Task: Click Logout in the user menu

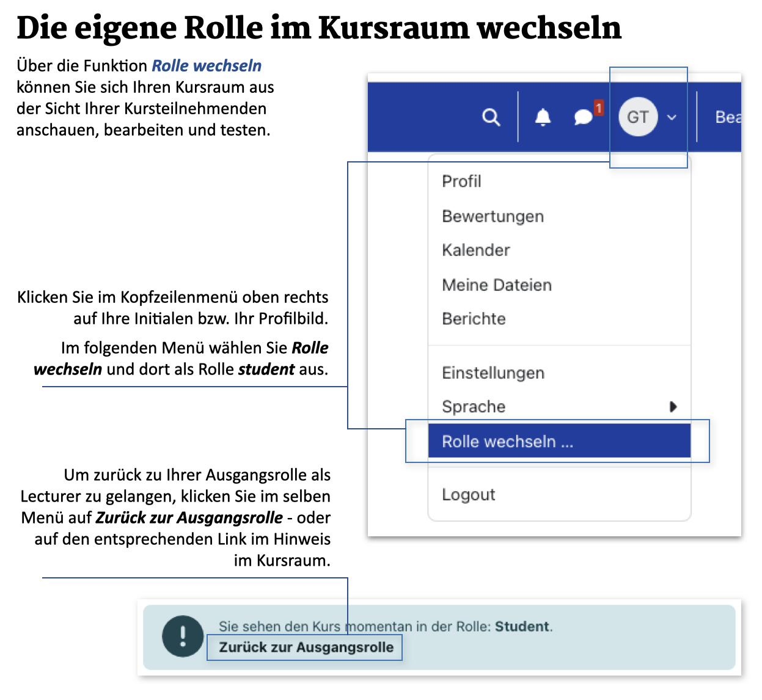Action: click(x=468, y=495)
